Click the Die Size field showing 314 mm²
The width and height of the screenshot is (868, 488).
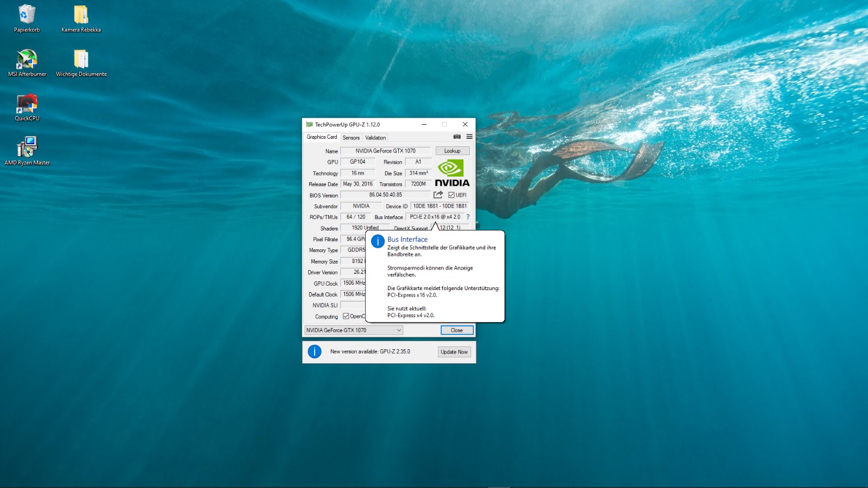click(418, 173)
